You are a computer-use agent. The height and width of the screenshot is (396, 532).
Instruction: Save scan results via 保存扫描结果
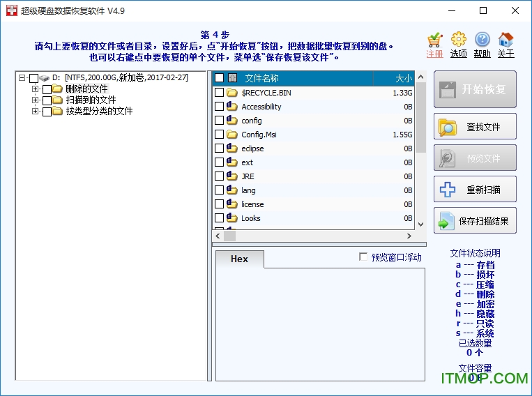[475, 222]
